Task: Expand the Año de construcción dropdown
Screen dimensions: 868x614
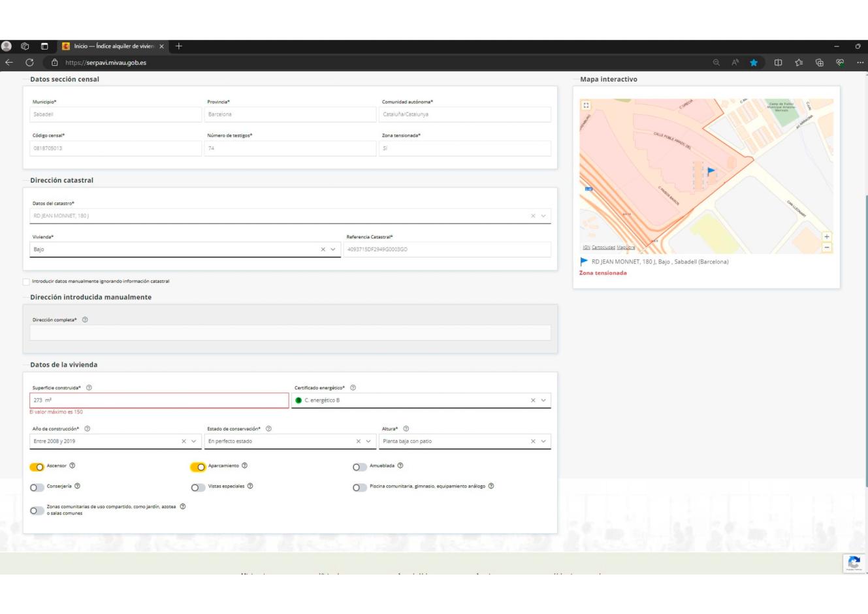Action: [194, 442]
